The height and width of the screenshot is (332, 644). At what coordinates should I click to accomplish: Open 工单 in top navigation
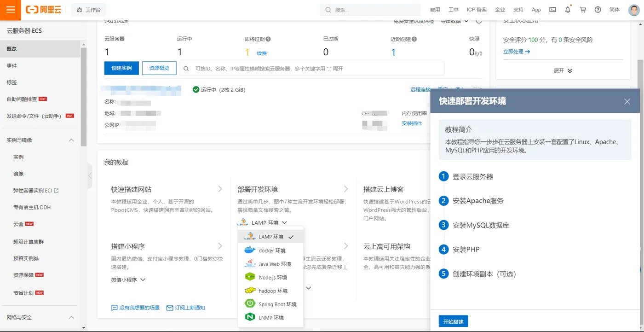(453, 10)
